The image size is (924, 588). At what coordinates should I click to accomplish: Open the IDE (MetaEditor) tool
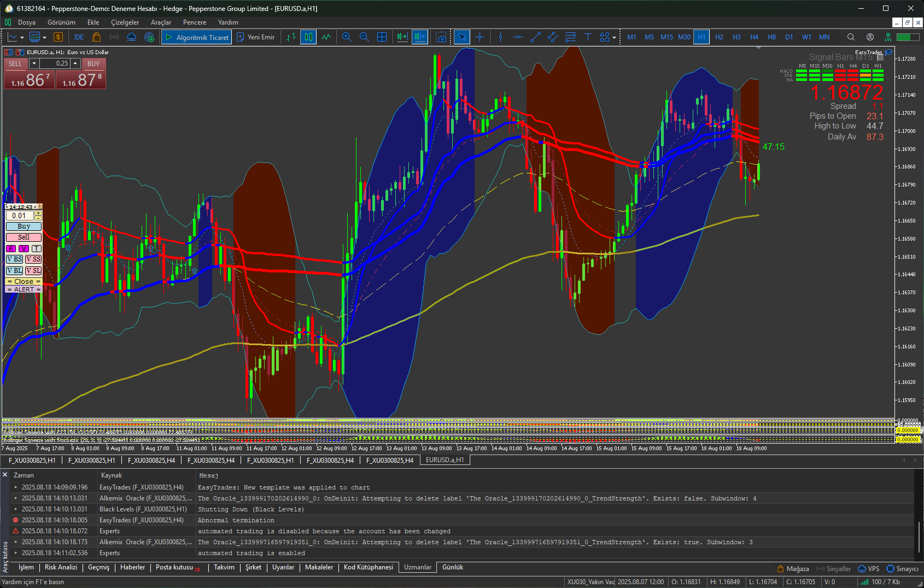tap(79, 37)
